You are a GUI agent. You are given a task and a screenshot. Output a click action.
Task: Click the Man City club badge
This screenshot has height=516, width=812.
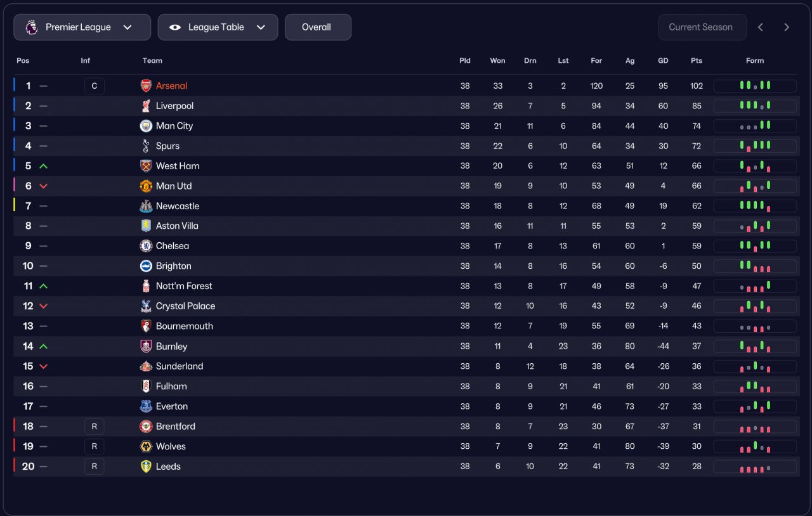[x=146, y=126]
